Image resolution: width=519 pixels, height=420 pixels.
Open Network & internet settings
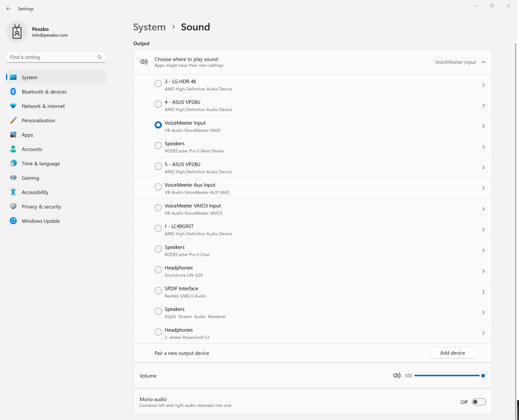coord(56,106)
